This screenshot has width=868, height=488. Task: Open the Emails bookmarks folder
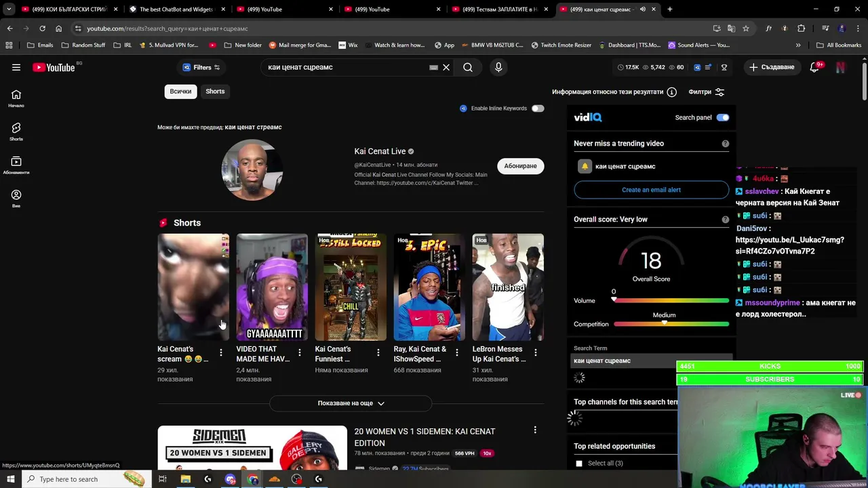click(x=40, y=45)
